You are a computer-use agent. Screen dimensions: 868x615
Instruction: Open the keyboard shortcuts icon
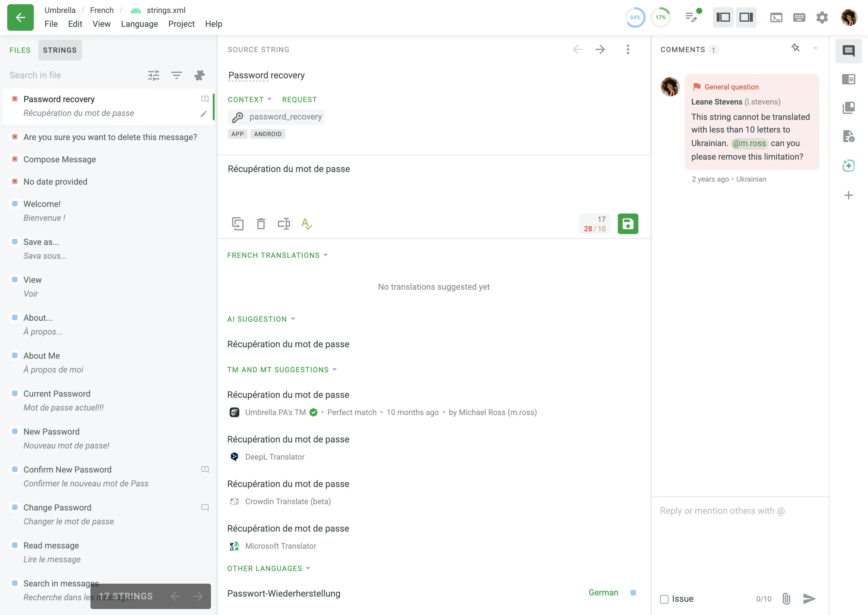pyautogui.click(x=799, y=17)
